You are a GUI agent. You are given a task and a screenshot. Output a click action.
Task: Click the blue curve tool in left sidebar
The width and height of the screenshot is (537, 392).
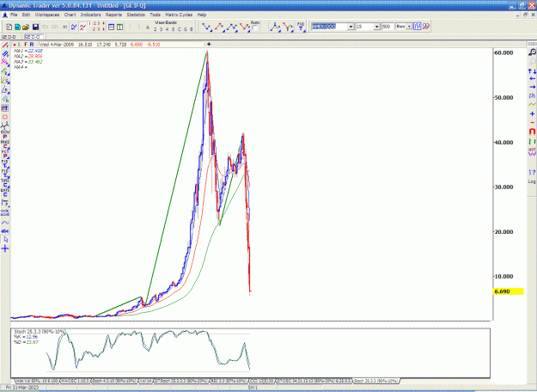point(5,223)
